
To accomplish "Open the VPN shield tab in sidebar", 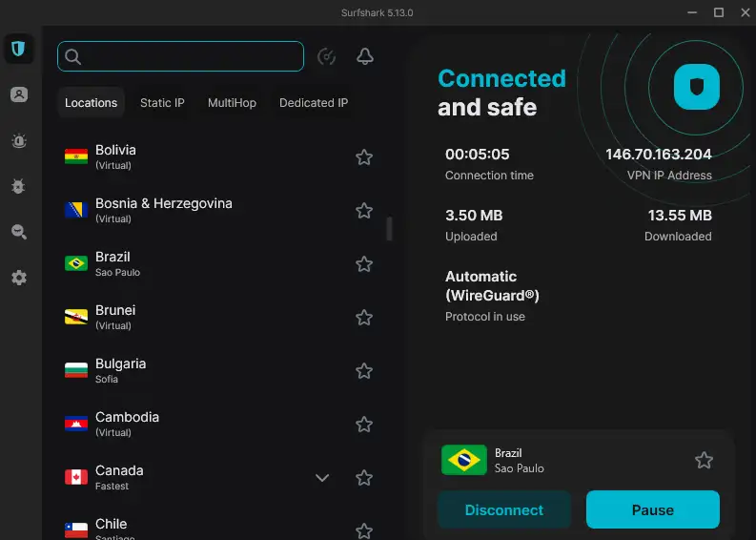I will (x=19, y=49).
